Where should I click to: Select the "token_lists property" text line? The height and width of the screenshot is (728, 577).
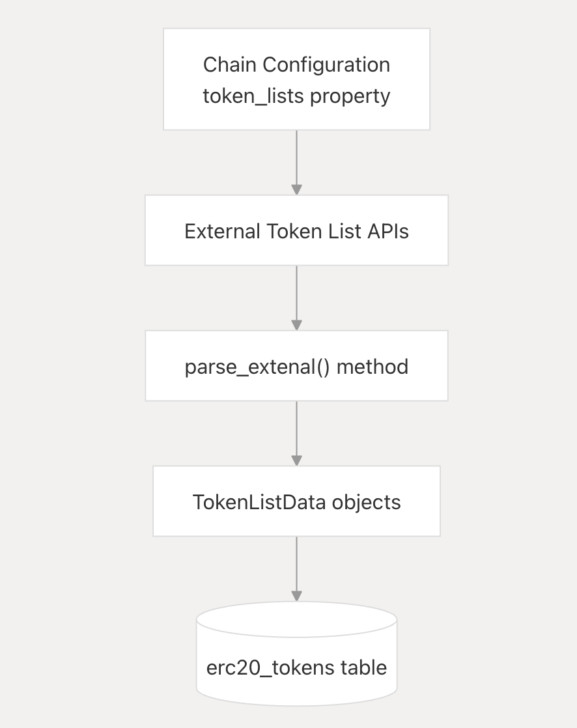(296, 96)
